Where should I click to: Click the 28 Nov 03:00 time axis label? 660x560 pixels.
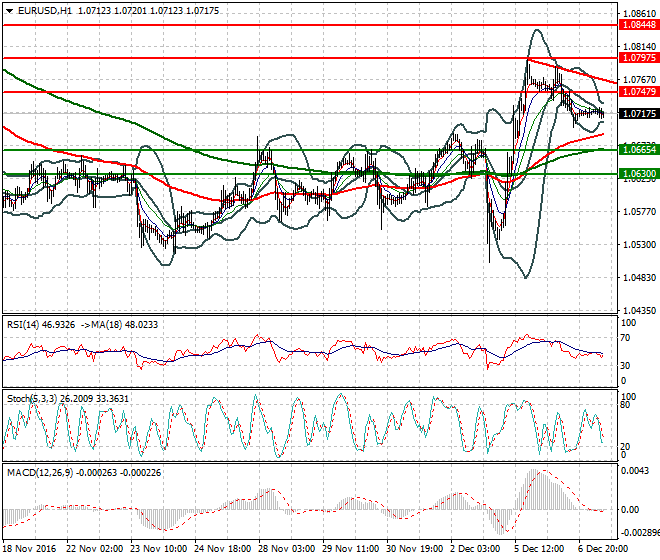[287, 549]
